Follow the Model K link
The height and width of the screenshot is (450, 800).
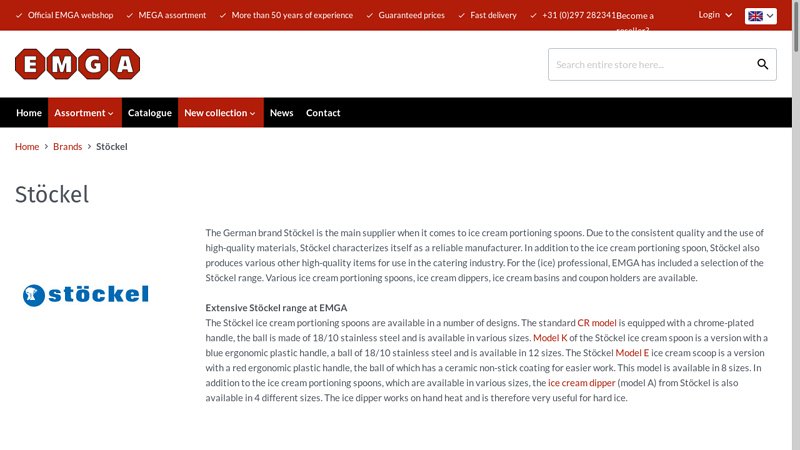[550, 338]
